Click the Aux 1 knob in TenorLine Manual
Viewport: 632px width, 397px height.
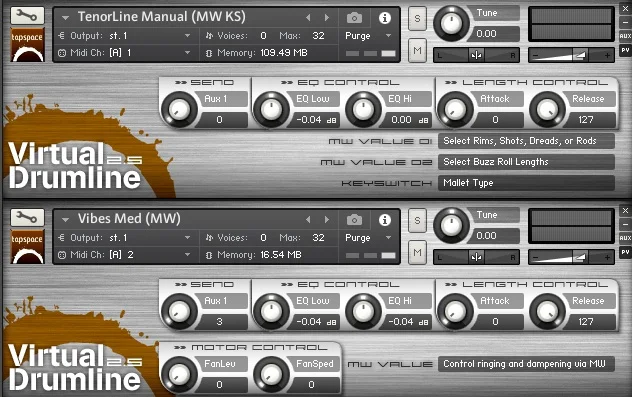tap(179, 109)
